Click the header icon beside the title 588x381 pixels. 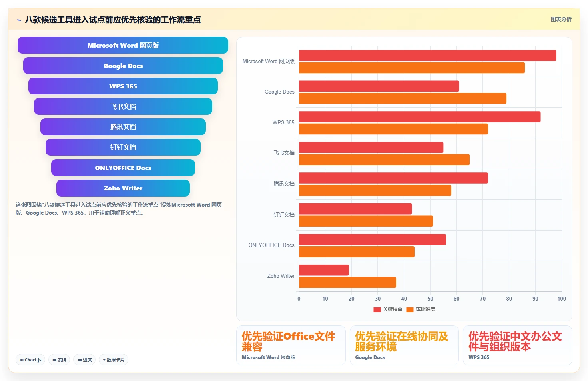19,20
